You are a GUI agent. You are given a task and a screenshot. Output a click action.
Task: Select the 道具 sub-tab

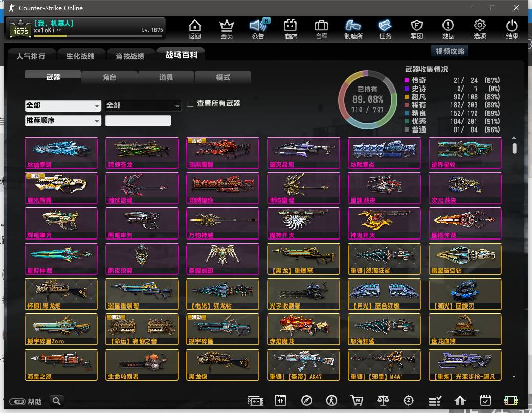point(166,77)
